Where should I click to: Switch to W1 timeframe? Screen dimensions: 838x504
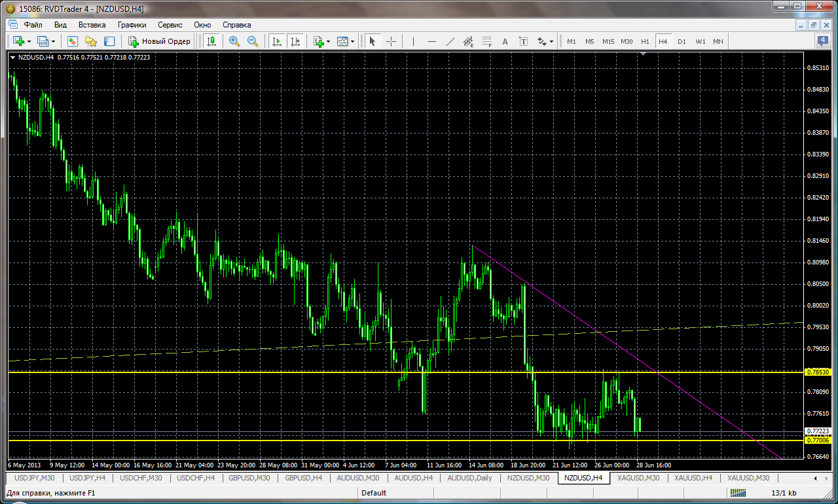(x=700, y=41)
